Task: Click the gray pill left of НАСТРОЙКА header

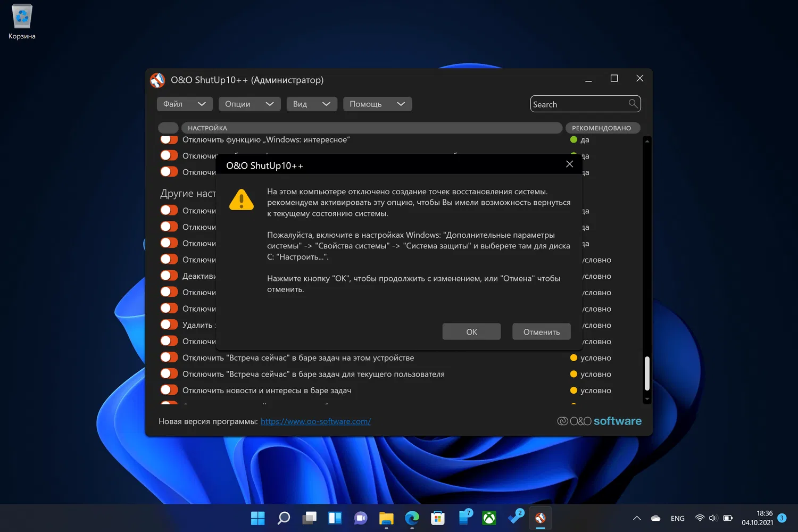Action: point(168,128)
